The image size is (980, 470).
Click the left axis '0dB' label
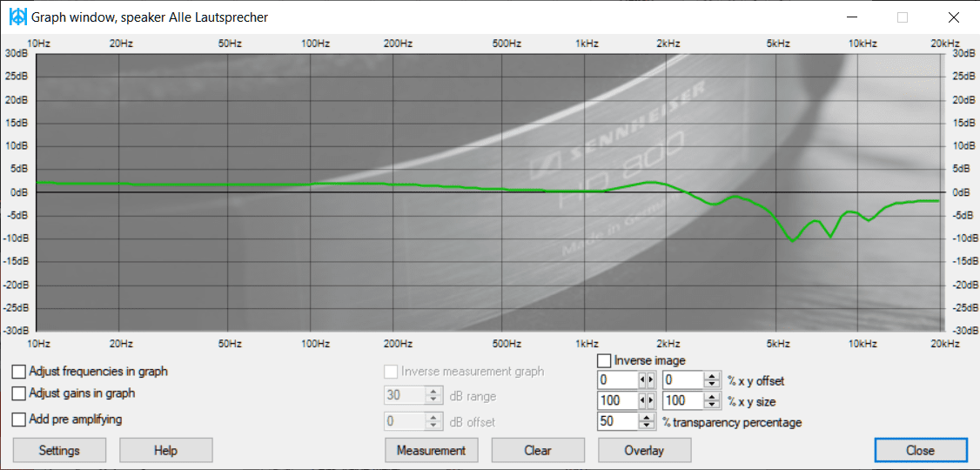pyautogui.click(x=18, y=192)
